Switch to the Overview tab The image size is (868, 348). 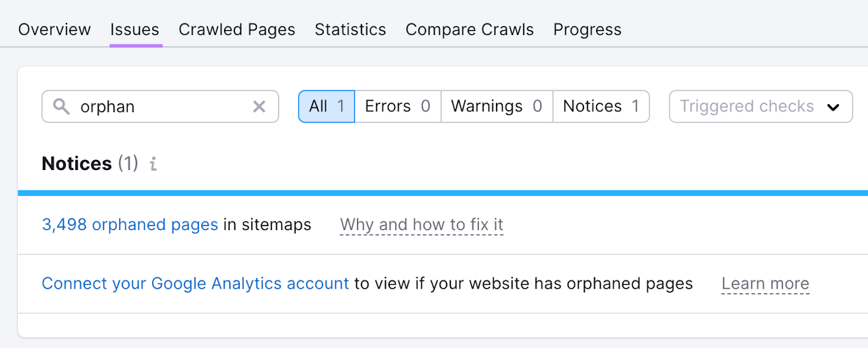[x=55, y=30]
